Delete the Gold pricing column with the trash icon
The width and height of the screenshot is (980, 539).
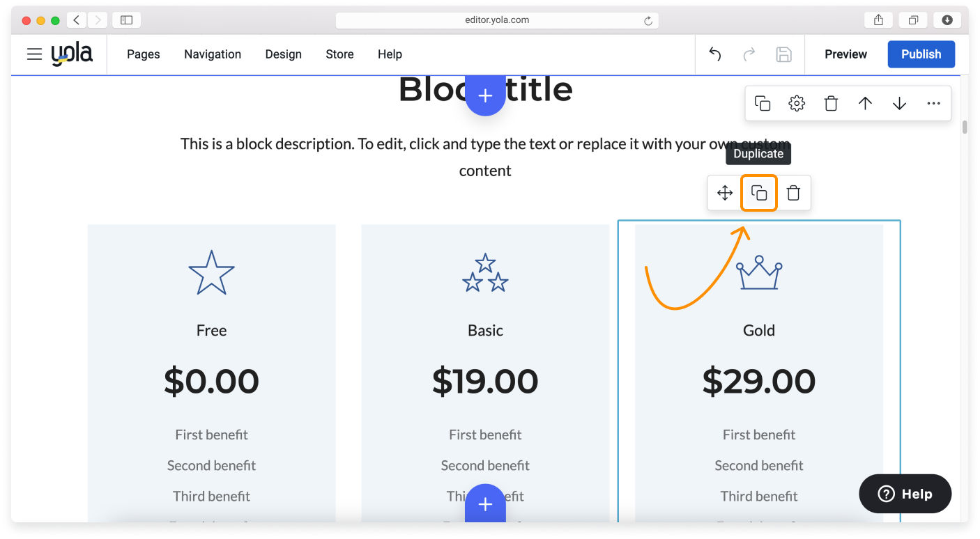[793, 192]
